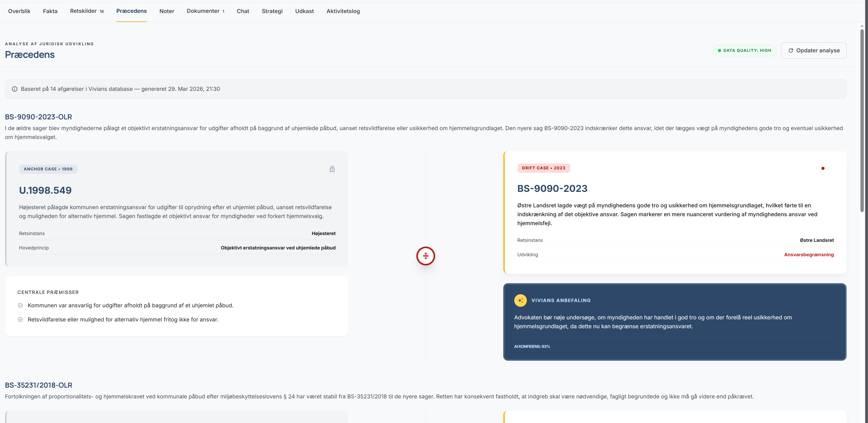The height and width of the screenshot is (423, 868).
Task: Click the sparkle icon on Vivians Anbefaling panel
Action: 520,300
